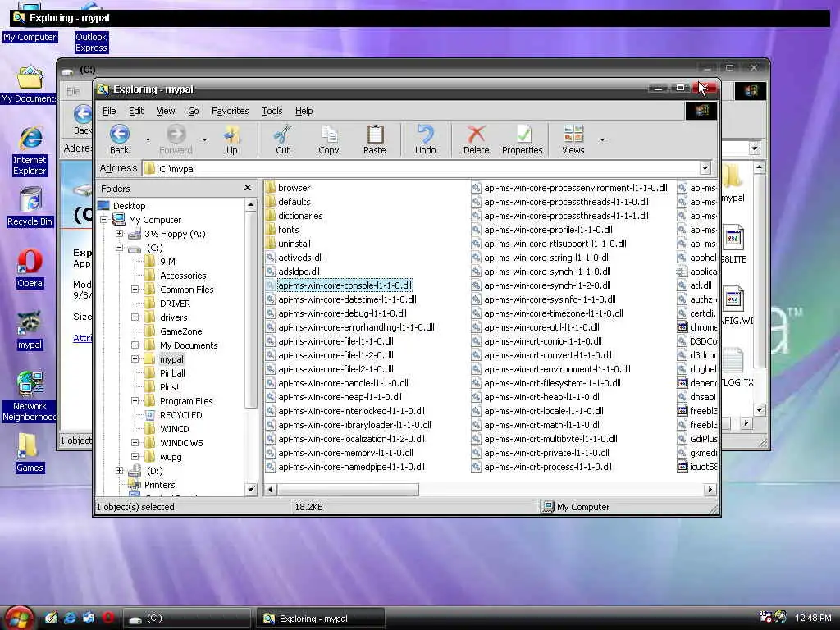Viewport: 840px width, 630px height.
Task: Click the file list horizontal scrollbar thumb
Action: click(348, 489)
